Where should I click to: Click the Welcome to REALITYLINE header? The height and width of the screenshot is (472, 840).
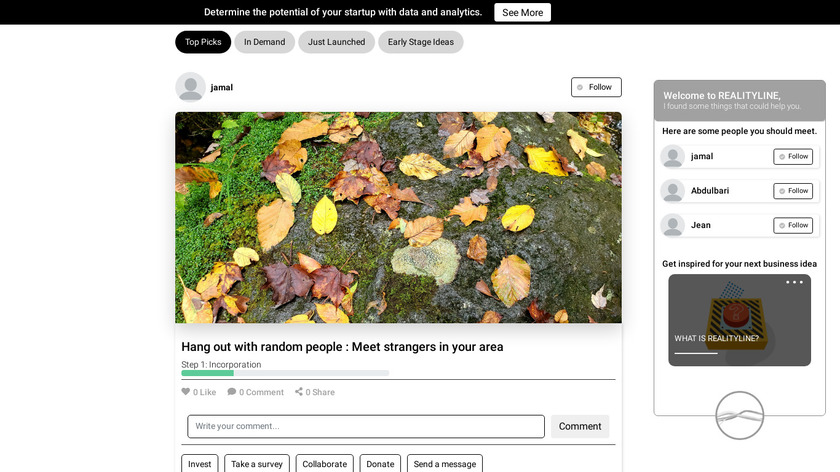click(739, 100)
